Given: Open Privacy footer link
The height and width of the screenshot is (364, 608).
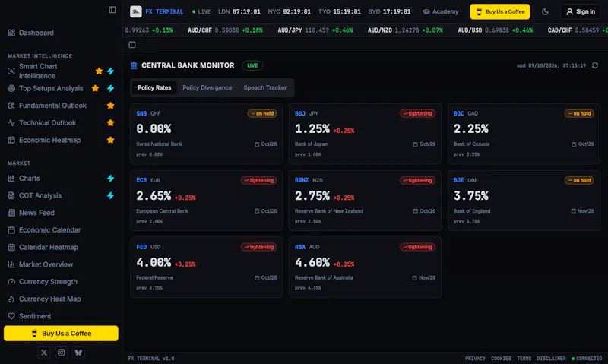Looking at the screenshot, I should (475, 359).
